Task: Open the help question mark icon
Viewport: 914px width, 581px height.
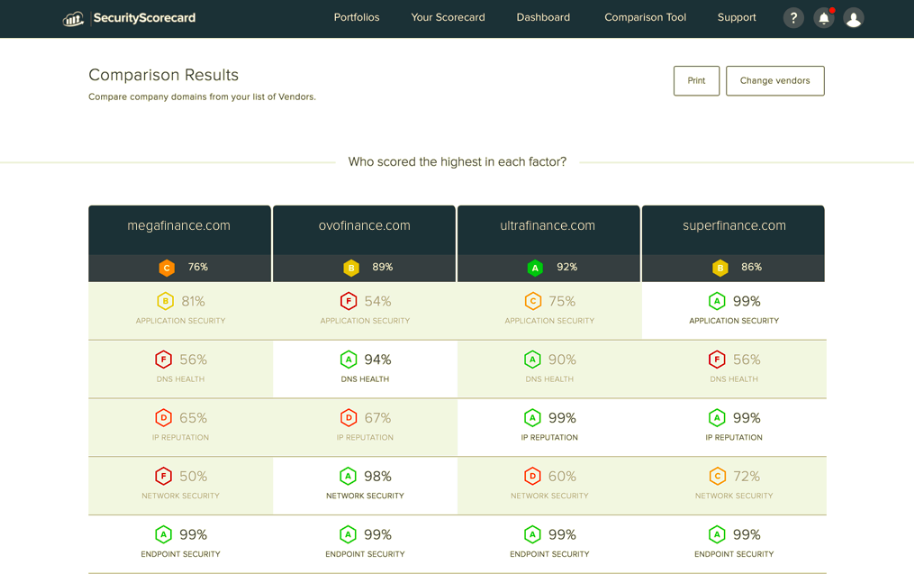Action: [793, 18]
